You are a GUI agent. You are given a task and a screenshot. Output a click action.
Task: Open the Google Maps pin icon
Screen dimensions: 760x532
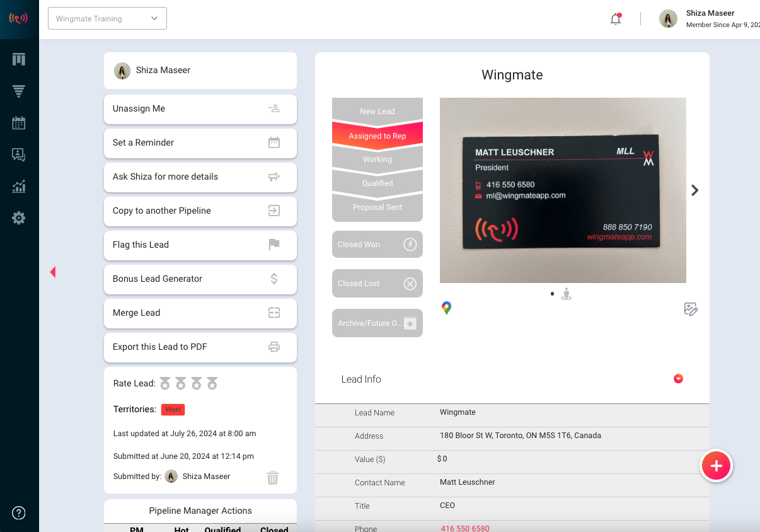(x=447, y=308)
